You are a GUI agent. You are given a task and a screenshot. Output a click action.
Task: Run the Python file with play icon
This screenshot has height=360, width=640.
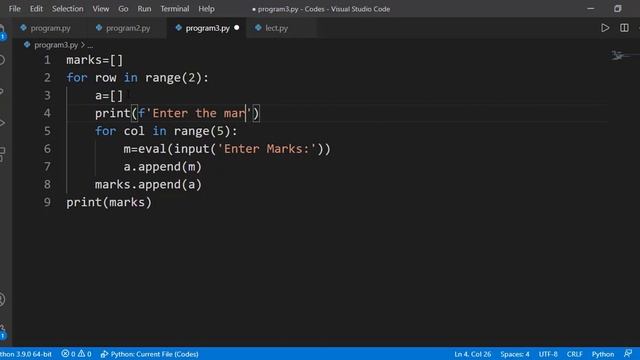click(605, 28)
